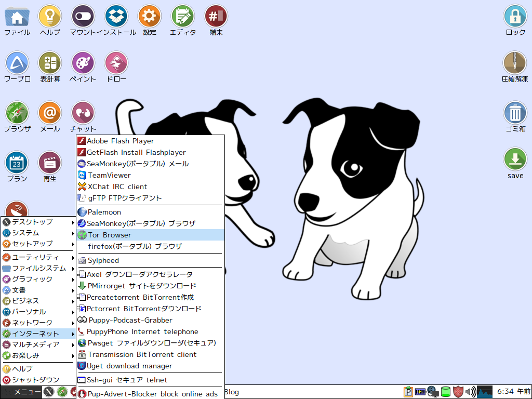This screenshot has height=399, width=532.
Task: Open Pup-Advert-Blocker block online ads entry
Action: tap(151, 394)
